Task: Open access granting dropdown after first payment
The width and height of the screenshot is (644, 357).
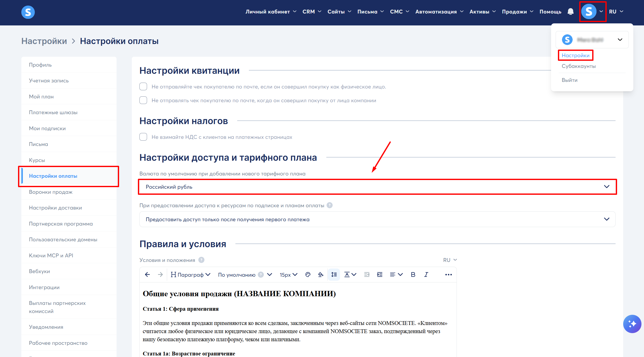Action: [x=377, y=219]
